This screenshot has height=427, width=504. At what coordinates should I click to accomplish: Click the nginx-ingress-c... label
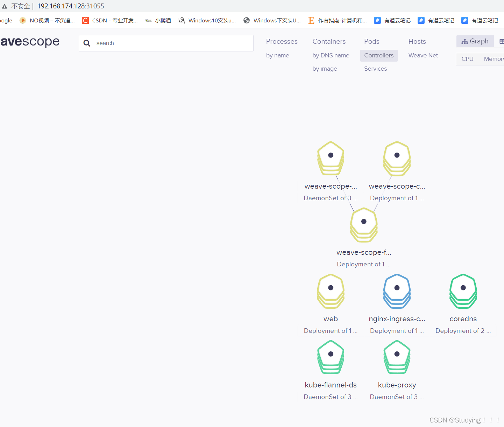pos(397,319)
